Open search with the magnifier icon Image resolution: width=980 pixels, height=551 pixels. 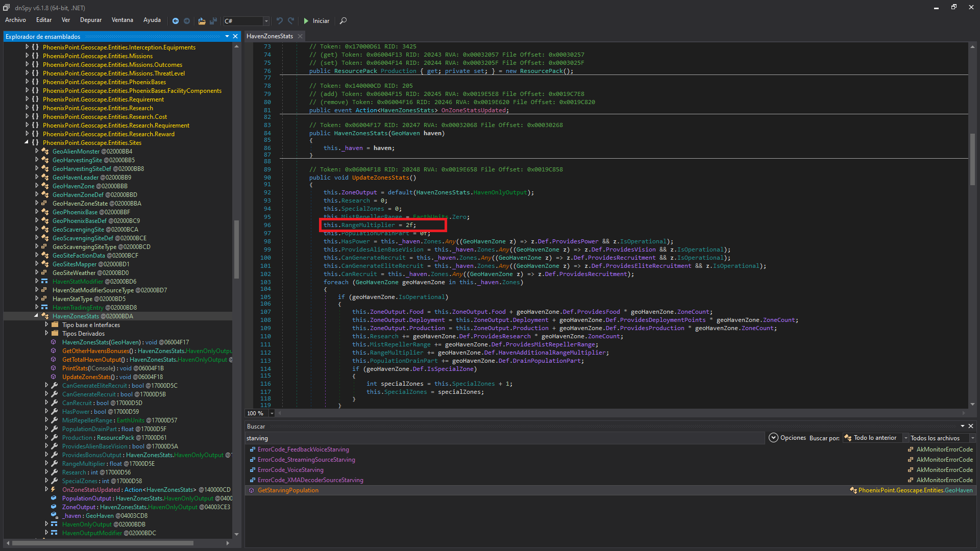(x=343, y=21)
